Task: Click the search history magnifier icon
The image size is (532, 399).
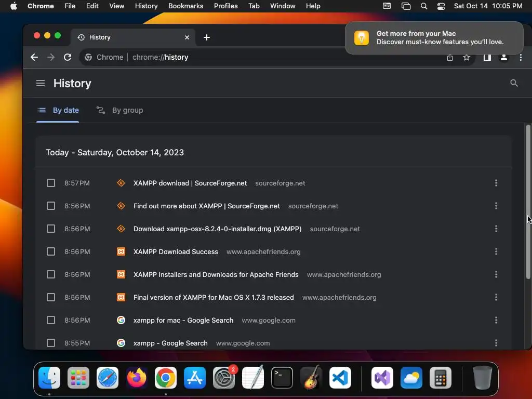Action: pyautogui.click(x=514, y=83)
